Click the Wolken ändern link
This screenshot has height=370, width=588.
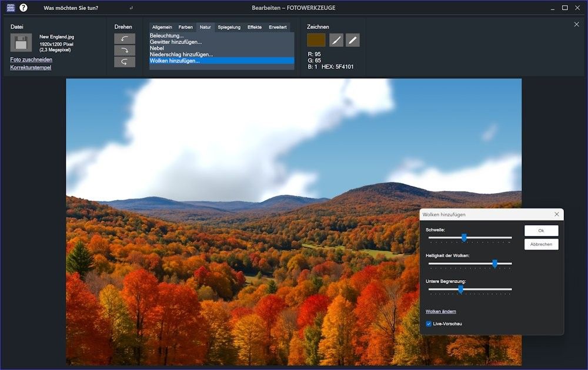[x=440, y=311]
